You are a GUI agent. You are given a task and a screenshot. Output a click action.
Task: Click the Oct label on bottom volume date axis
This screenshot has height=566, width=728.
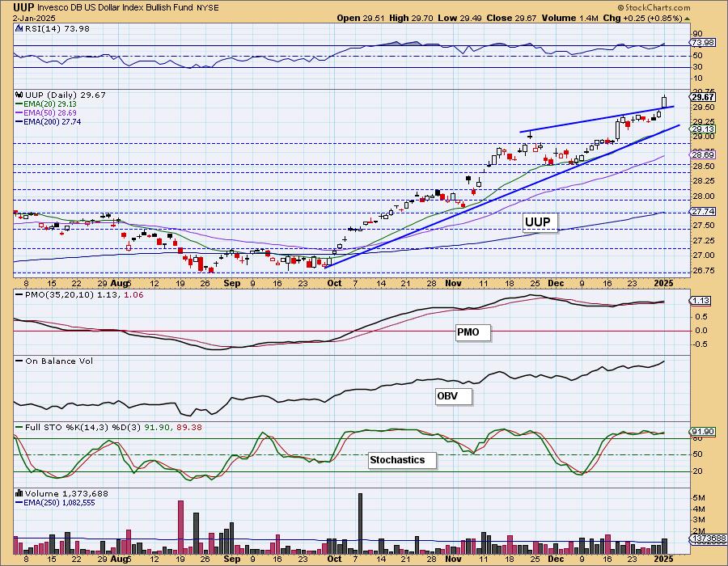334,559
